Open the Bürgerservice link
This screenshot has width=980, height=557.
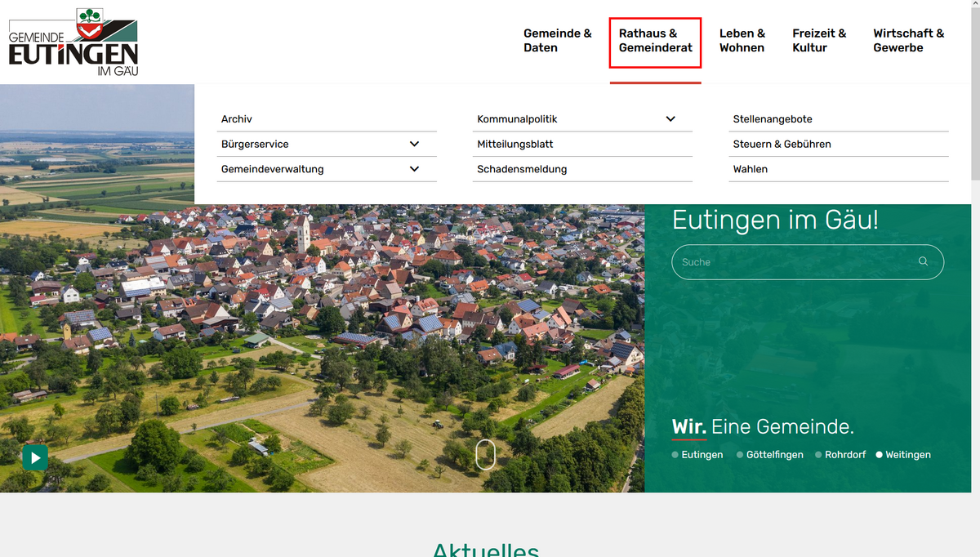[x=255, y=144]
